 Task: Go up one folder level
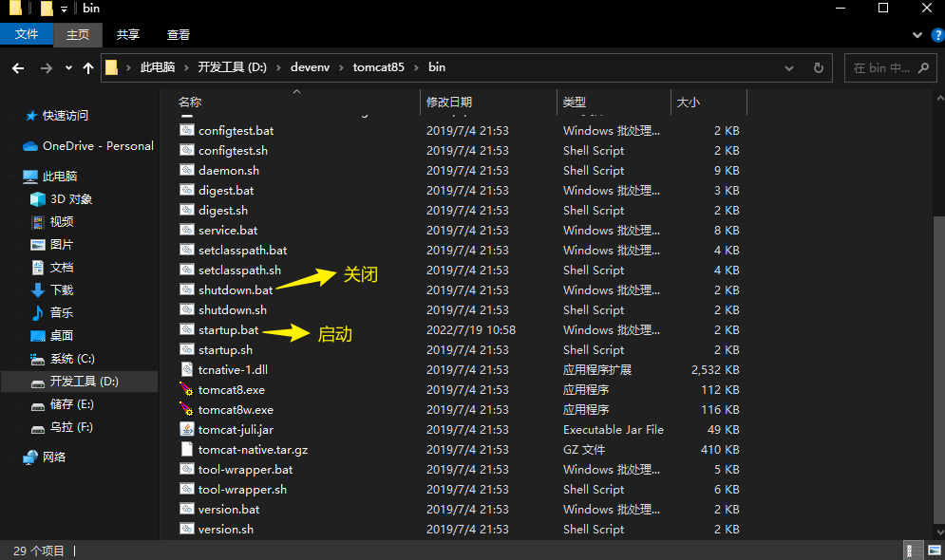click(88, 68)
